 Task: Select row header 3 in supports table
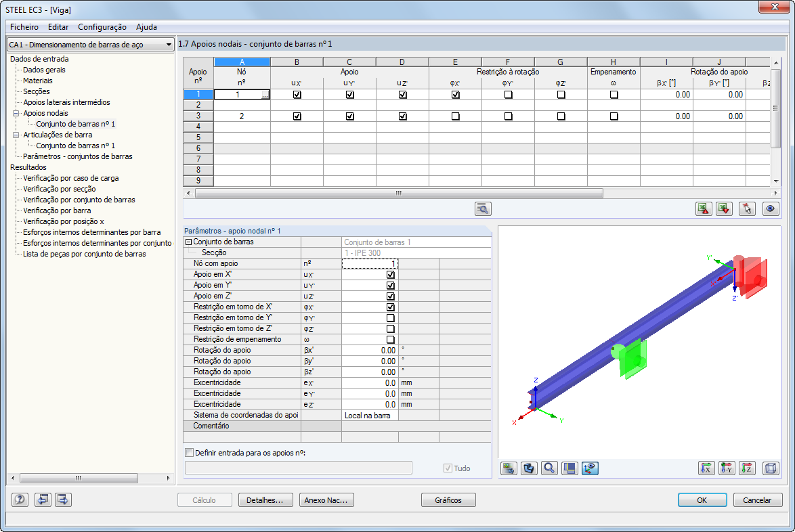pos(198,116)
